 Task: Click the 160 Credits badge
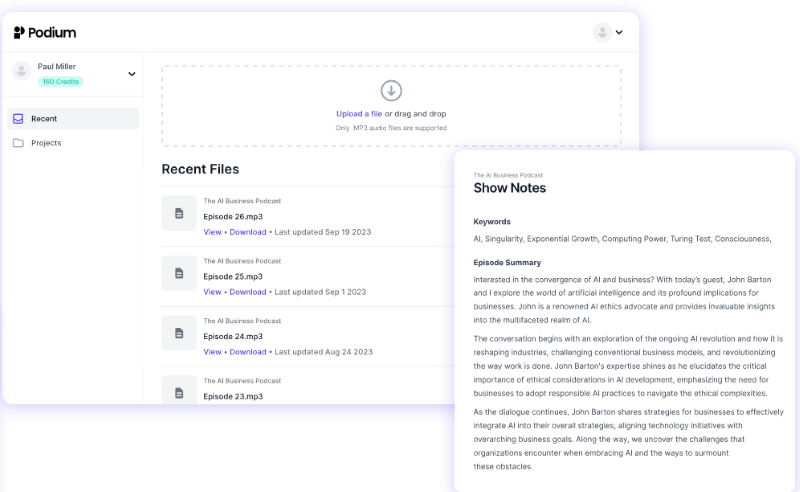coord(60,82)
